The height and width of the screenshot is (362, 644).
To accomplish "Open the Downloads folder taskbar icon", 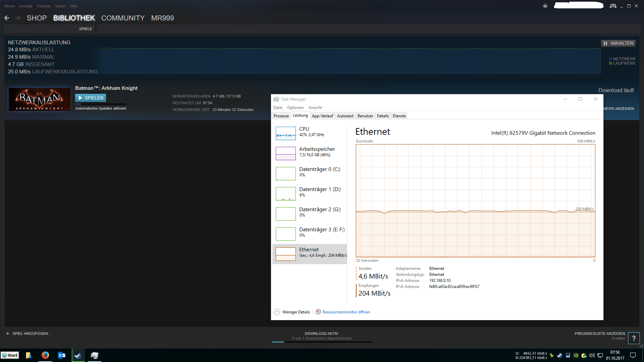I will [29, 355].
